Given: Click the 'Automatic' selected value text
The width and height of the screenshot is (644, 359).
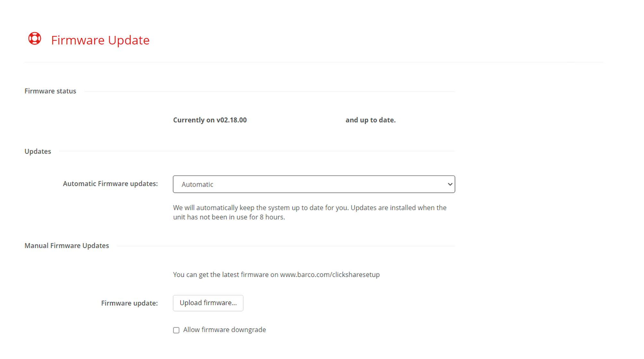Looking at the screenshot, I should tap(197, 184).
